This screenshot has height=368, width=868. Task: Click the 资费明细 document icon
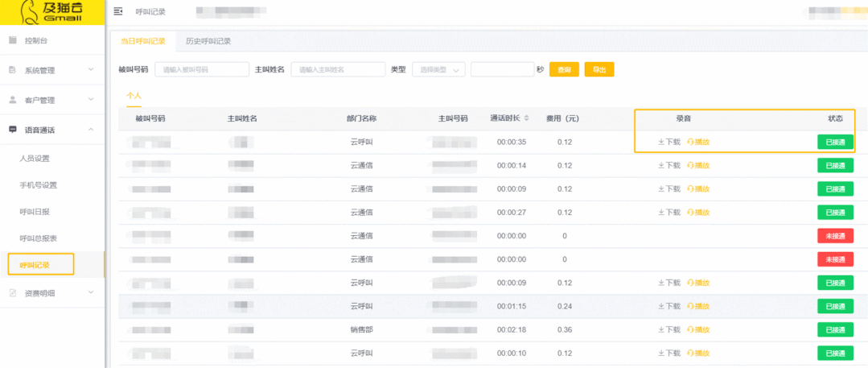(13, 292)
